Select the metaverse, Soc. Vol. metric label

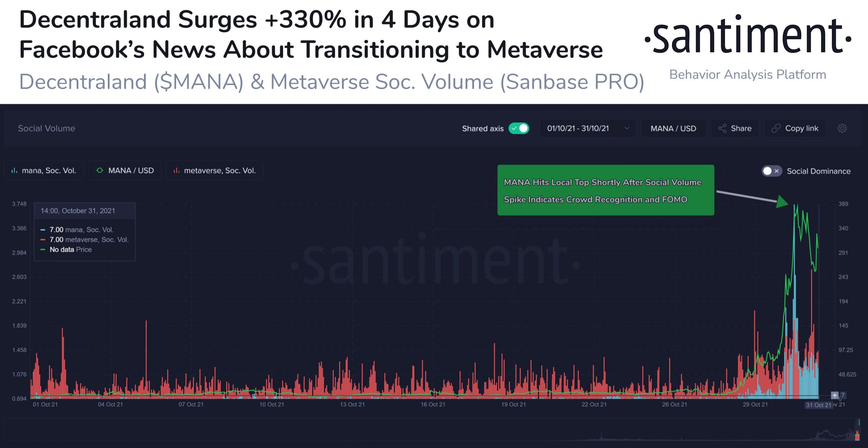click(x=220, y=170)
